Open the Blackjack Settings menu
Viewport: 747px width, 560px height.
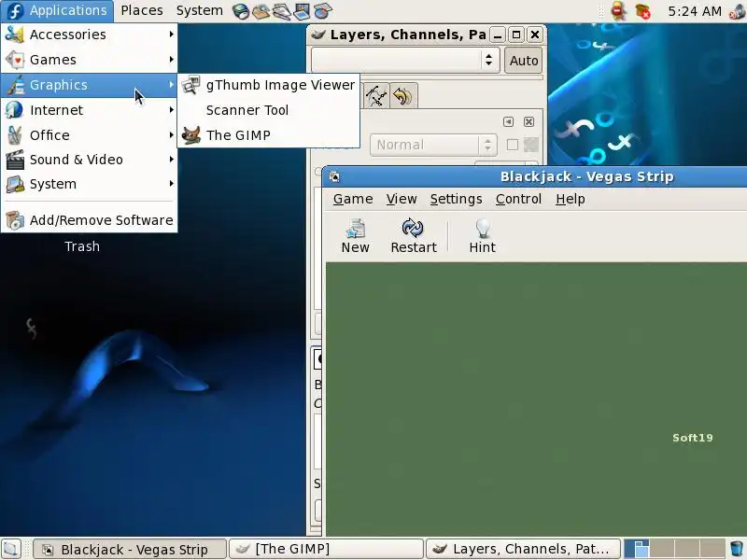(456, 199)
